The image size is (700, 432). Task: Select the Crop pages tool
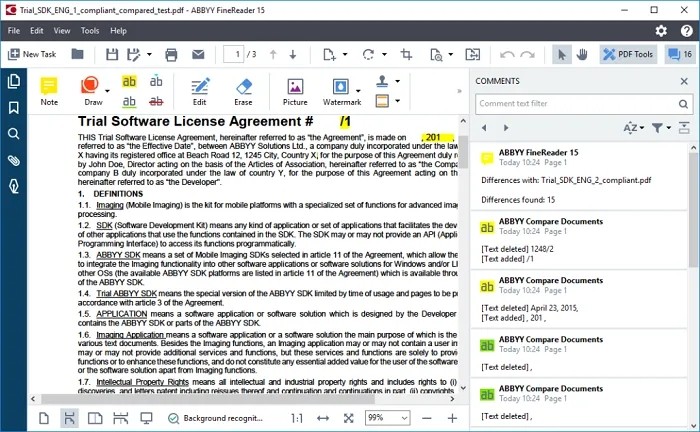click(x=406, y=54)
